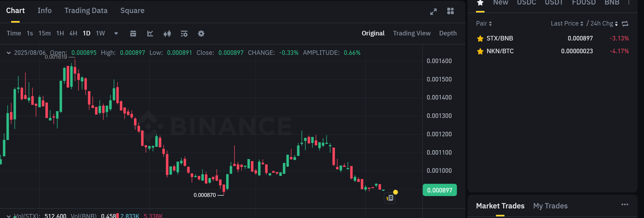
Task: Click the 0.001600 price axis label
Action: tap(439, 61)
